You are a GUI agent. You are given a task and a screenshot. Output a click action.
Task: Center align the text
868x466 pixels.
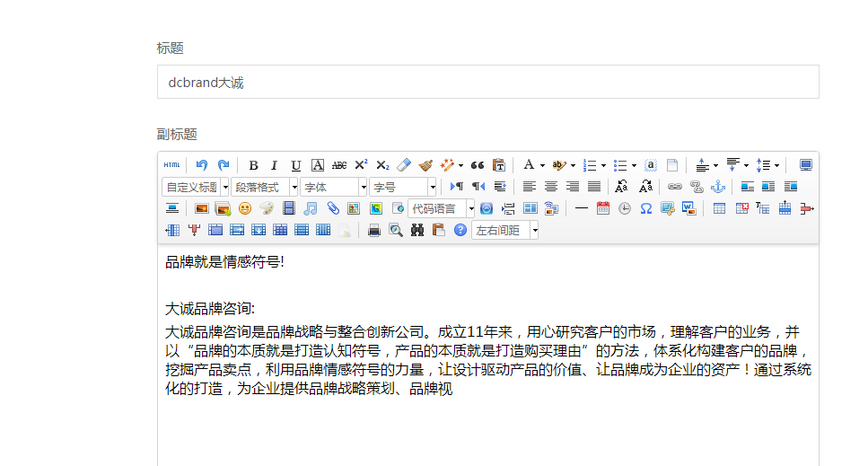pos(551,187)
